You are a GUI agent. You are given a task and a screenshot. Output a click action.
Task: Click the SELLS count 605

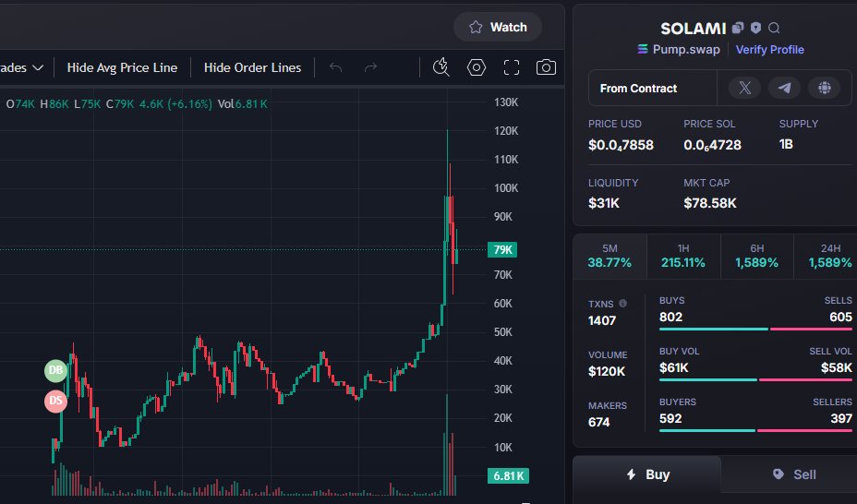[840, 318]
